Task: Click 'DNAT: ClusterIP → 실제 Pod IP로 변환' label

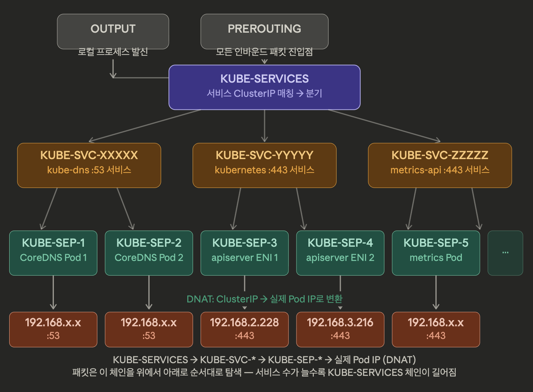Action: tap(265, 299)
